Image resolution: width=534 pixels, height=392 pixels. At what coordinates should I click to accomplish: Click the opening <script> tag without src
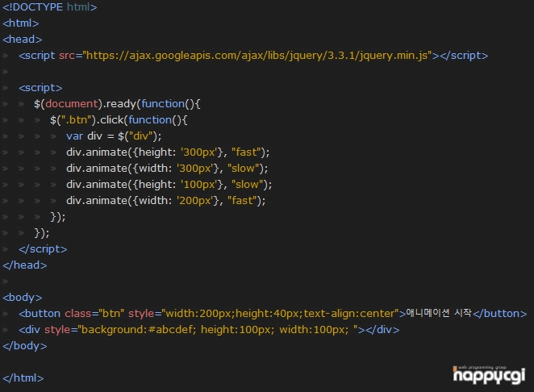[x=40, y=88]
